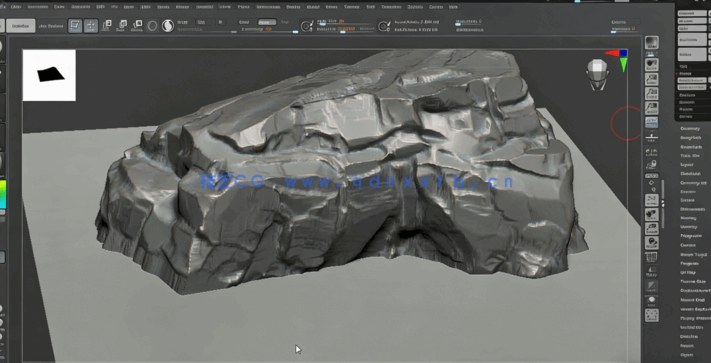The height and width of the screenshot is (363, 711).
Task: Toggle the Solo mode icon
Action: point(652,300)
